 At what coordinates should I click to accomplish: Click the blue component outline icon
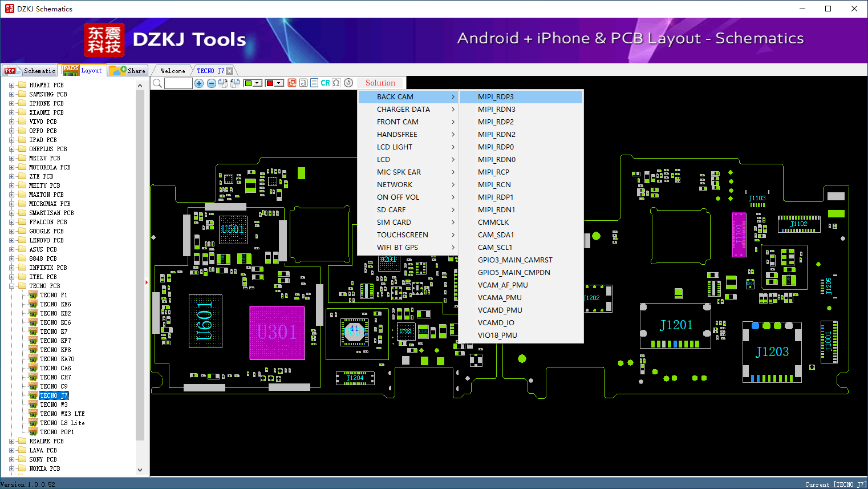[x=314, y=83]
